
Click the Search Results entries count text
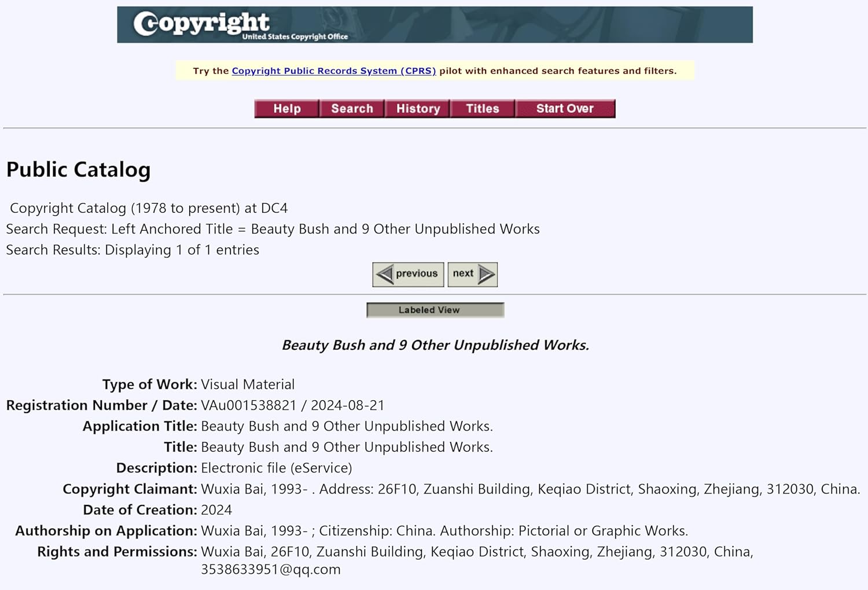pyautogui.click(x=133, y=250)
